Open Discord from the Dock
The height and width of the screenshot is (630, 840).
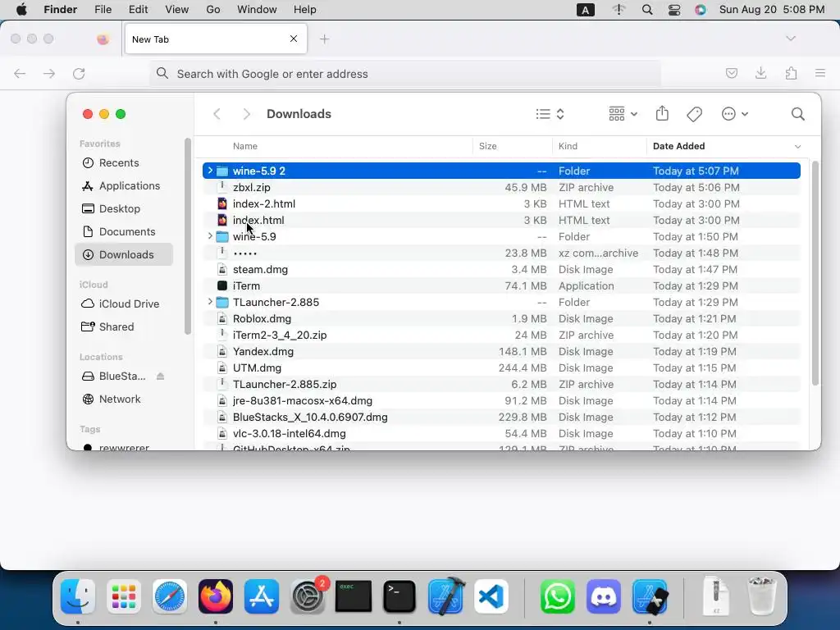click(604, 596)
